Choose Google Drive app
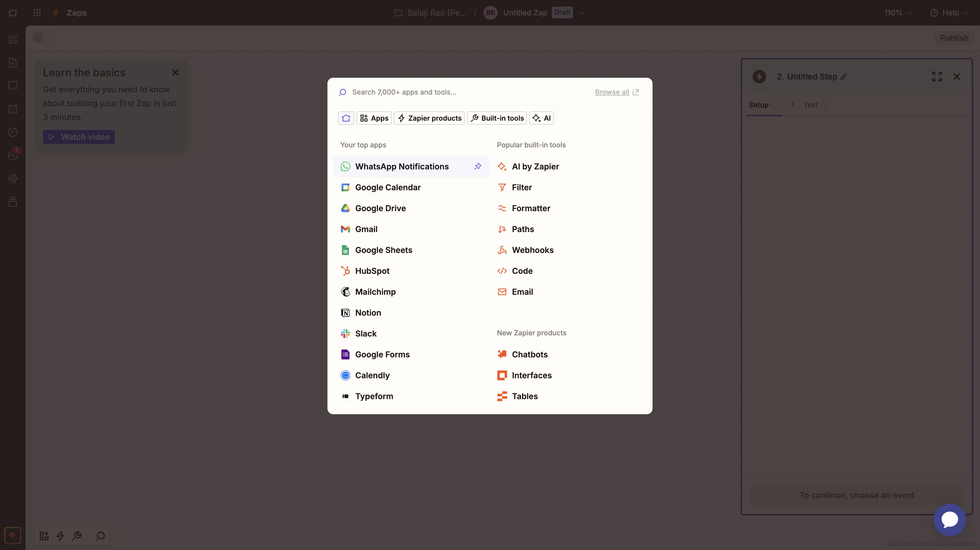This screenshot has width=980, height=550. [x=411, y=208]
